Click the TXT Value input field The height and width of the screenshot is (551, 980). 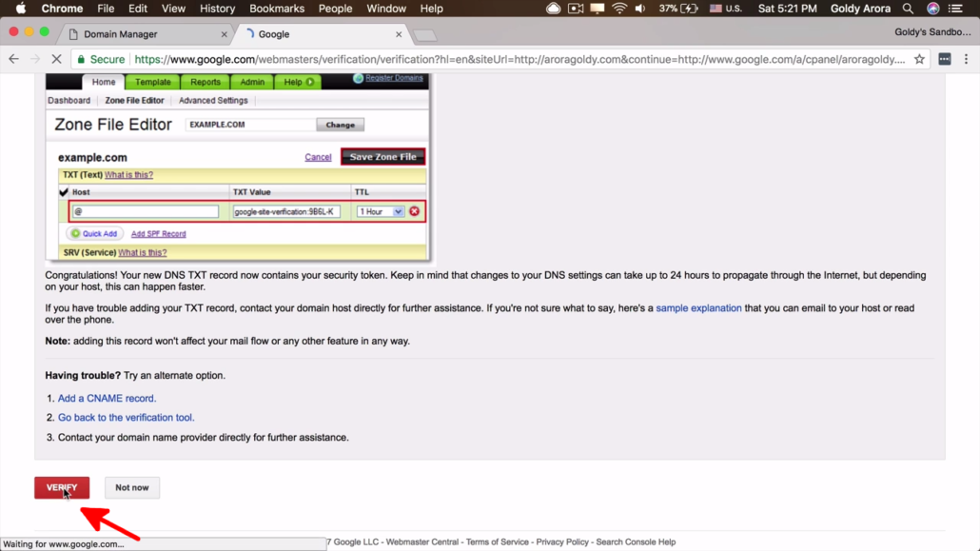point(287,212)
